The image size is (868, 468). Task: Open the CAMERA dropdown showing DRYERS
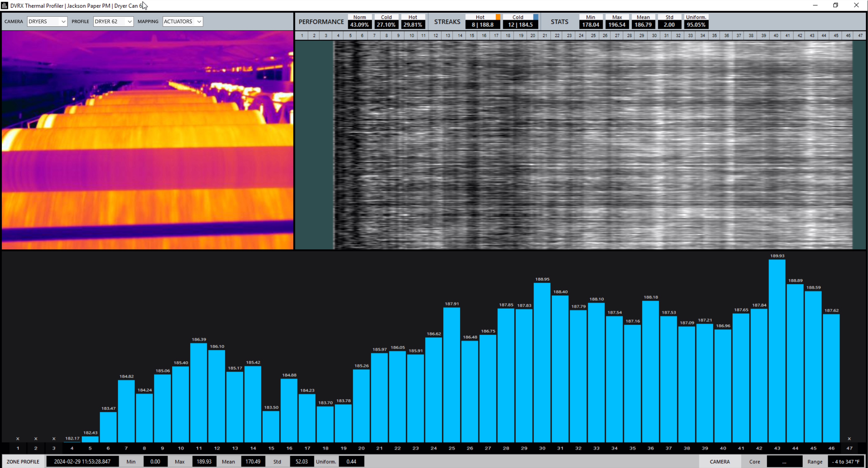[x=47, y=21]
